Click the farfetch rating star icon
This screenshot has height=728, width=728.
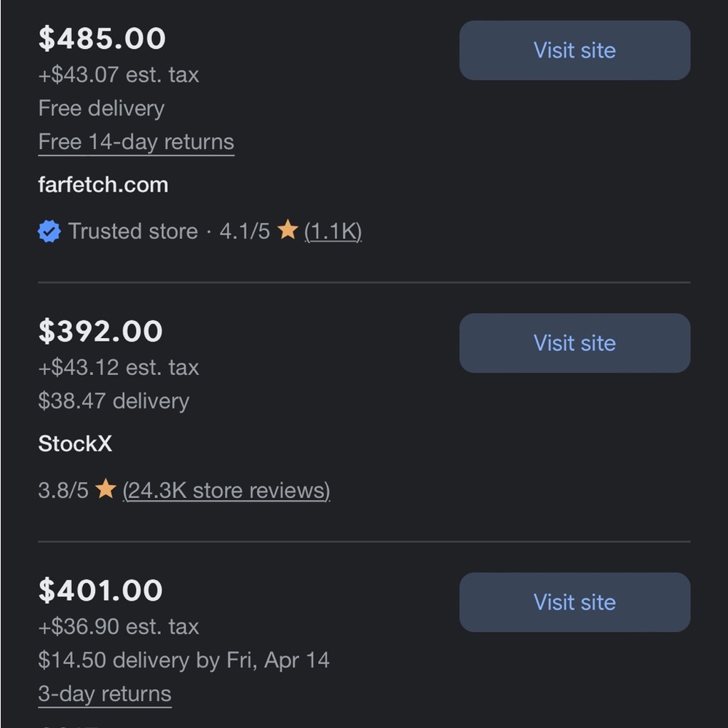288,229
